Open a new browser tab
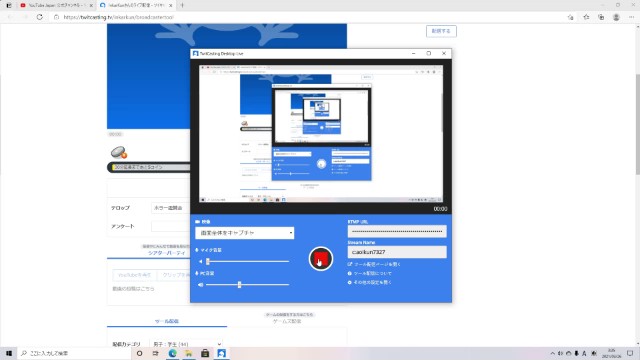The image size is (640, 360). coord(182,5)
